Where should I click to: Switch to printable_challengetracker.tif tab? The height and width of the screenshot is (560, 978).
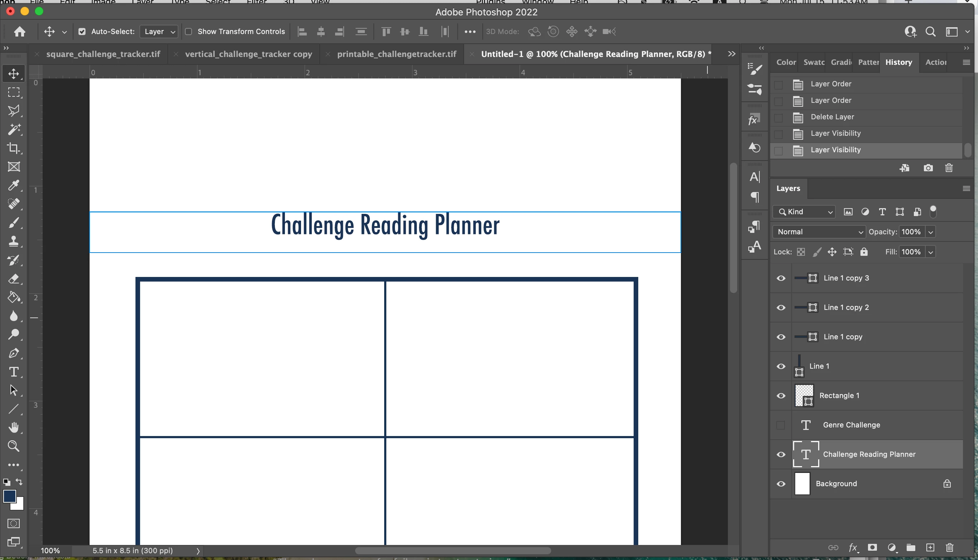pos(396,54)
